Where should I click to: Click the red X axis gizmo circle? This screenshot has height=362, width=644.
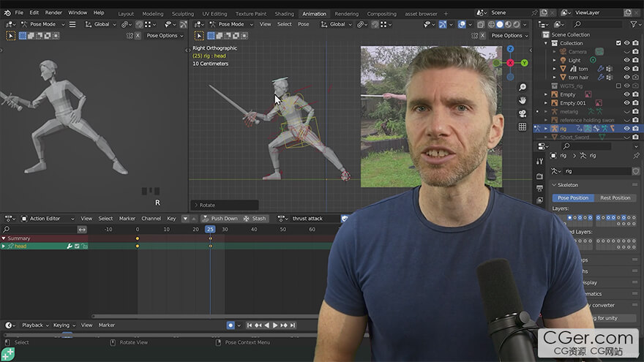(510, 63)
